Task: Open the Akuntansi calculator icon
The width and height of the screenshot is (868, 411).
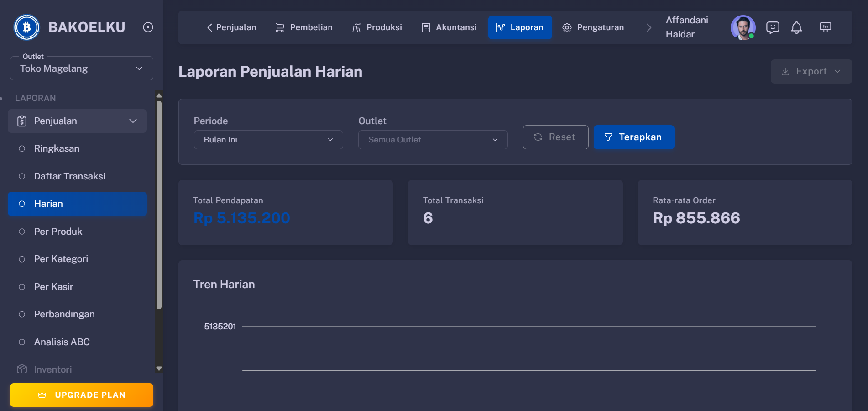Action: point(426,27)
